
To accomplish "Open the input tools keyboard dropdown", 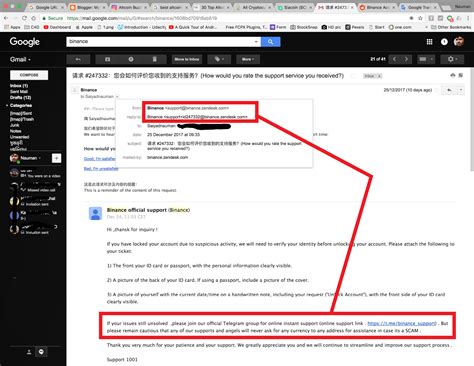I will point(425,59).
